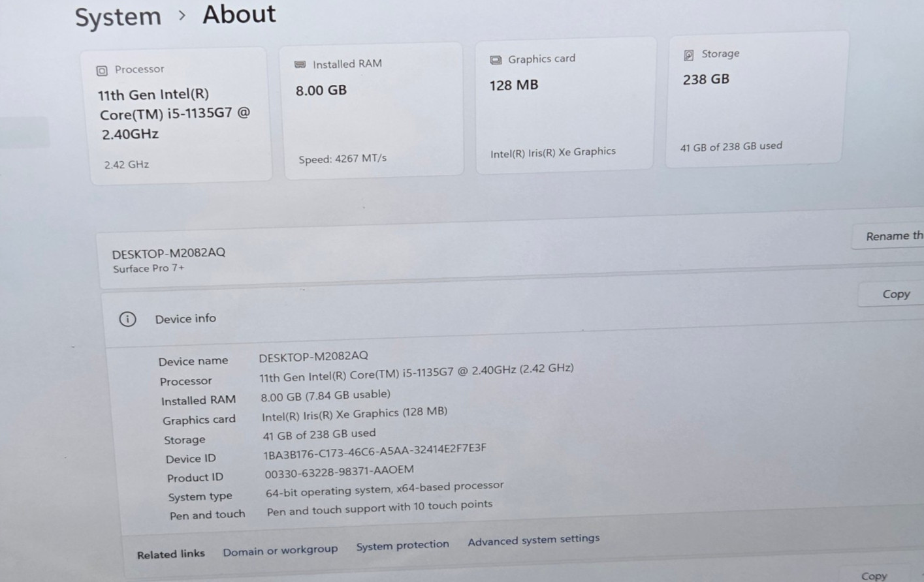The height and width of the screenshot is (582, 924).
Task: Select the Device ID value 1BA3B176-C173-46C6-A5AA-32414E2F7E3F
Action: [x=375, y=452]
